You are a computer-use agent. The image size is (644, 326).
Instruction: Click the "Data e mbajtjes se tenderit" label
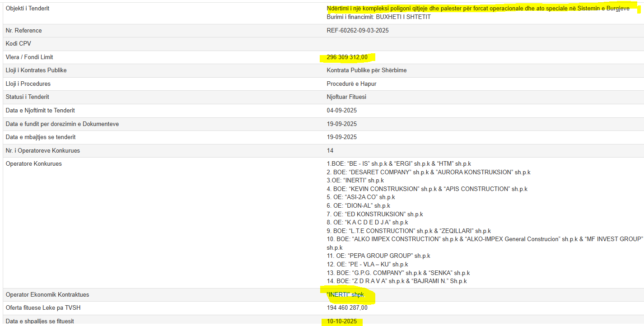41,137
